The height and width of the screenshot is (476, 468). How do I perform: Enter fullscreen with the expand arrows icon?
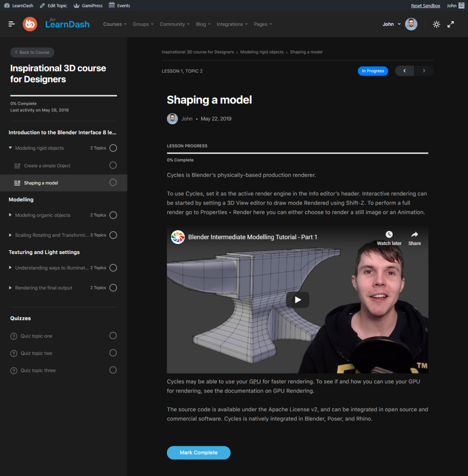pyautogui.click(x=451, y=24)
